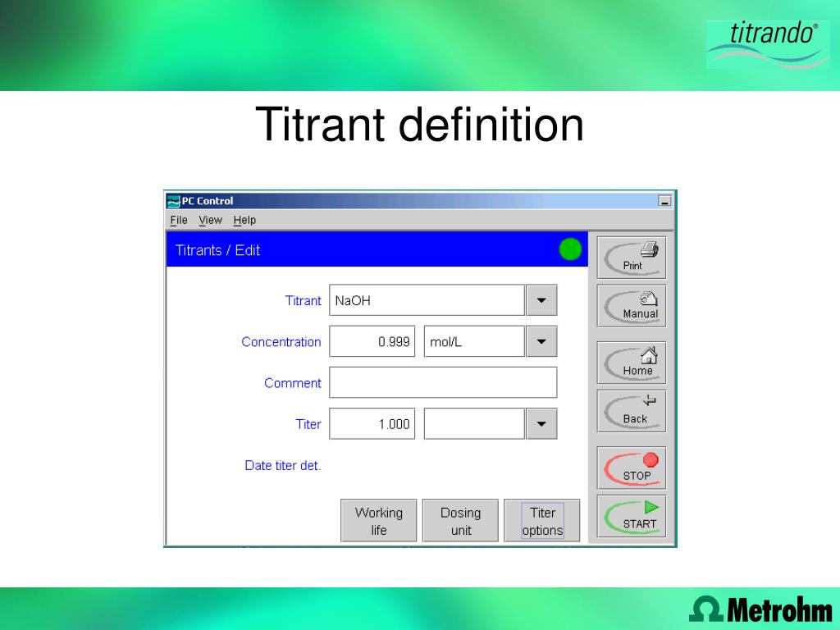
Task: Click the green status indicator circle
Action: pos(570,249)
